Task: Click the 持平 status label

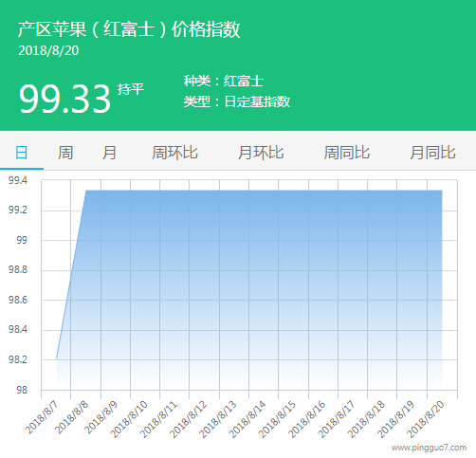Action: 131,89
